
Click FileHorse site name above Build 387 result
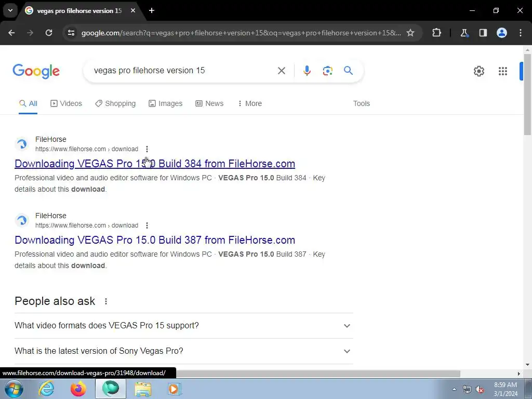pyautogui.click(x=51, y=216)
